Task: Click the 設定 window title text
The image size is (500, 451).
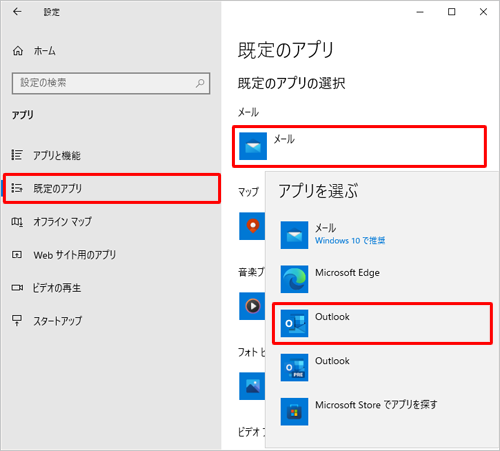Action: click(x=52, y=12)
